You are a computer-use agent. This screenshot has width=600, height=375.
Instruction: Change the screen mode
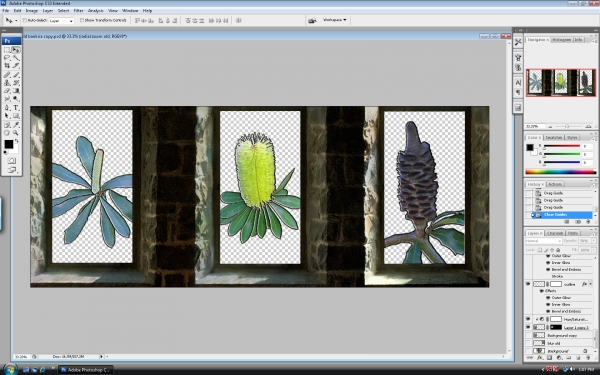pos(11,170)
